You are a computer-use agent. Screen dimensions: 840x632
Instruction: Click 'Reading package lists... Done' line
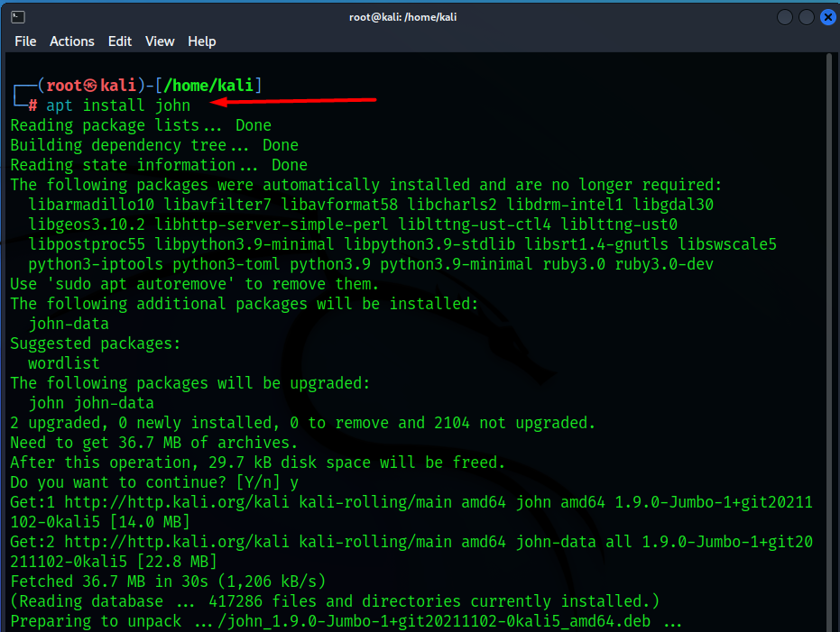(141, 125)
